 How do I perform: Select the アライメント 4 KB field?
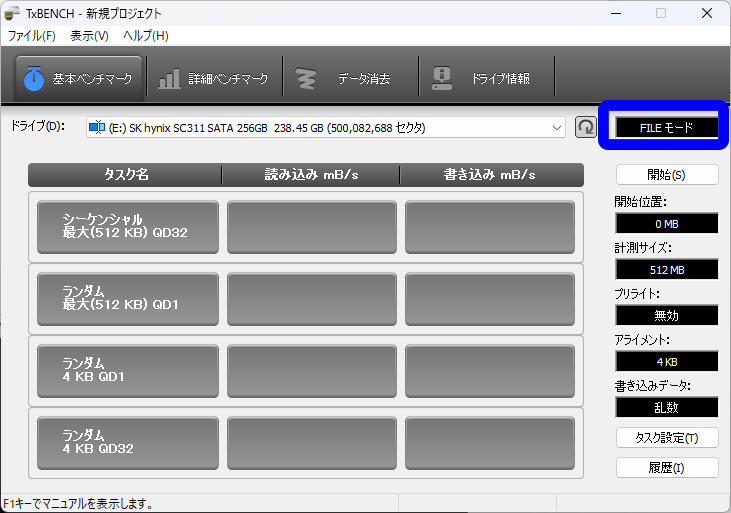(666, 361)
